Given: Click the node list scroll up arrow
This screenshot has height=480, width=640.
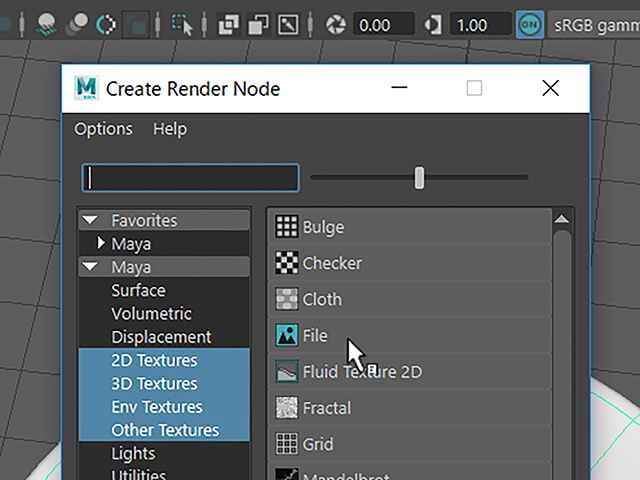Looking at the screenshot, I should [x=562, y=220].
